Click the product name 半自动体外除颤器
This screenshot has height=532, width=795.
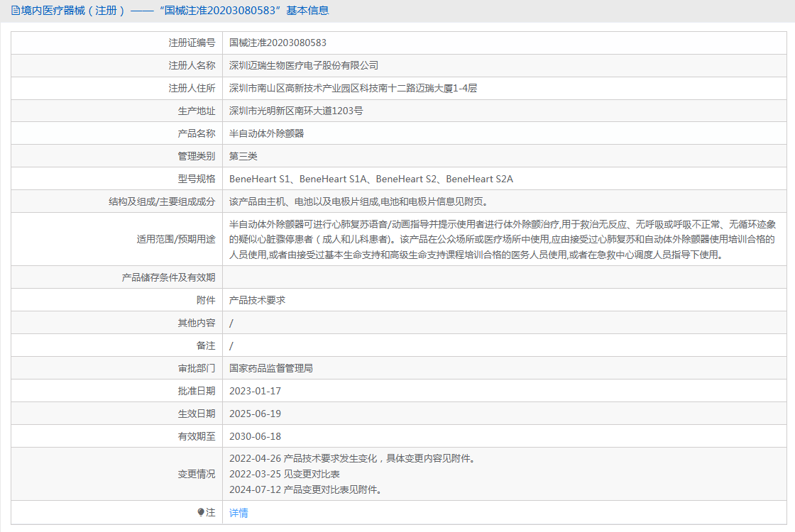(x=267, y=133)
